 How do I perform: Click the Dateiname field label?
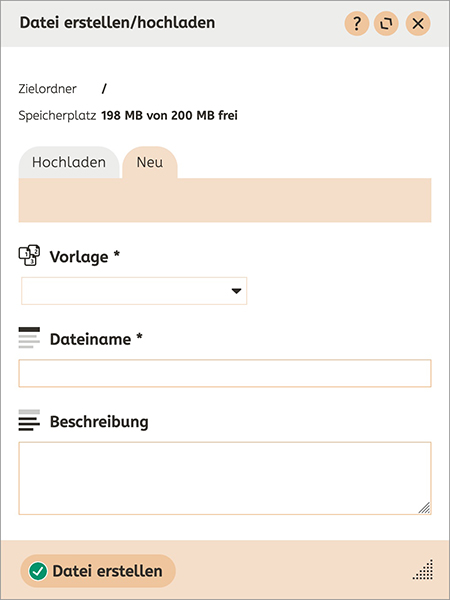(x=96, y=339)
